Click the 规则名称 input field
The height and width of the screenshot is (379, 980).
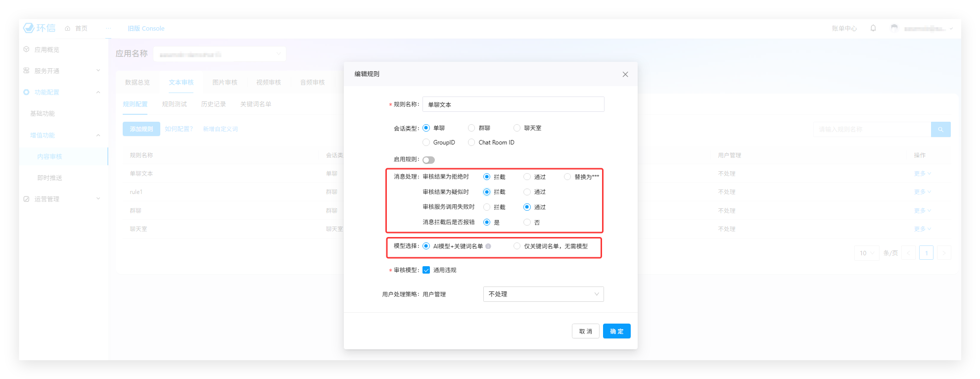(x=513, y=104)
